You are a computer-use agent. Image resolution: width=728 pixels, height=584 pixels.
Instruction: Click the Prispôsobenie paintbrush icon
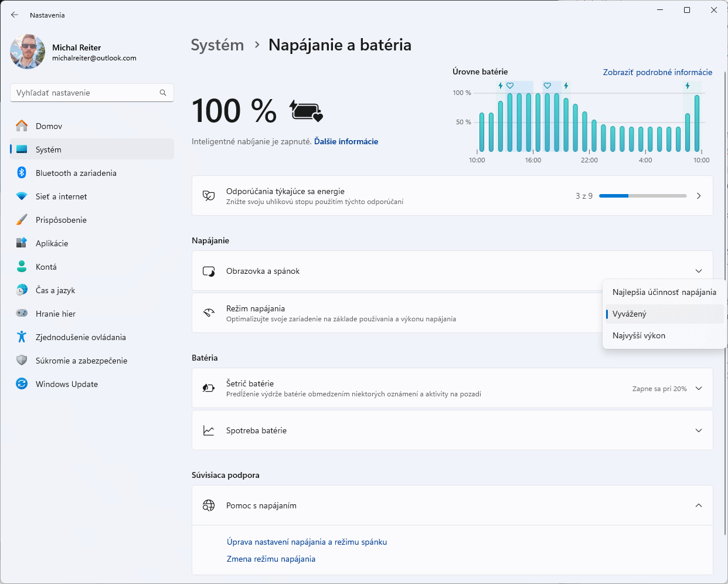coord(22,220)
